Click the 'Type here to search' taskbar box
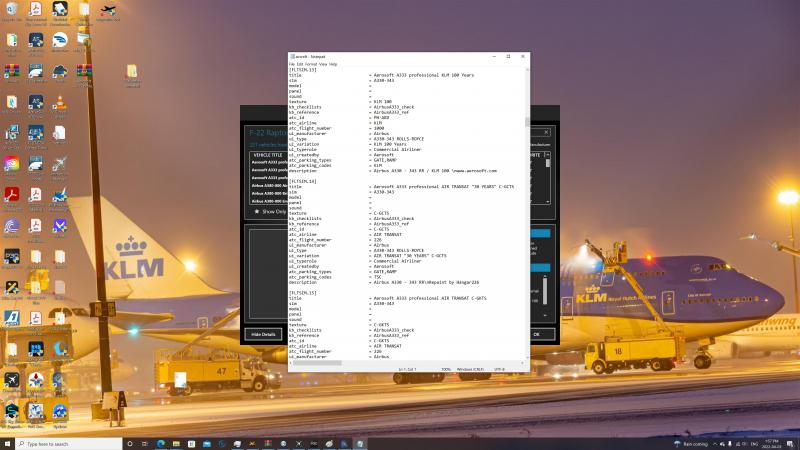Image resolution: width=800 pixels, height=450 pixels. pyautogui.click(x=69, y=444)
